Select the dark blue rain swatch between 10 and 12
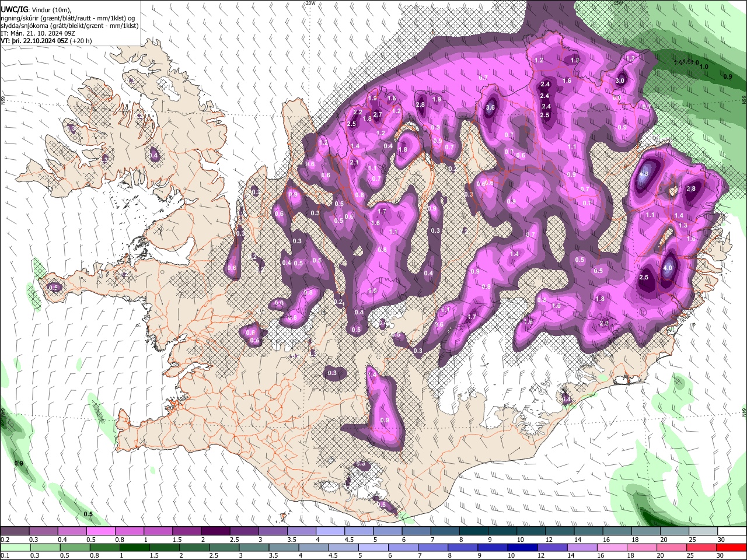747x560 pixels. click(x=522, y=547)
